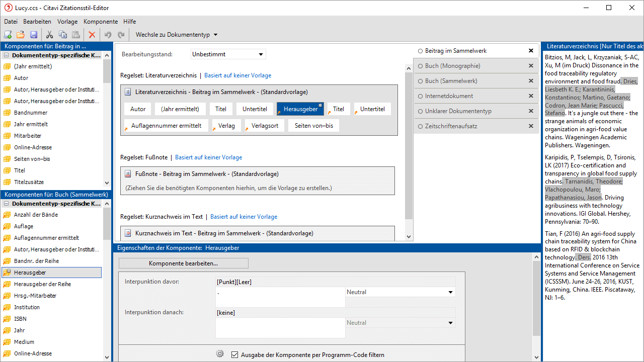Open Neutral dropdown for Interpunktion davor
This screenshot has width=644, height=362.
[x=400, y=292]
